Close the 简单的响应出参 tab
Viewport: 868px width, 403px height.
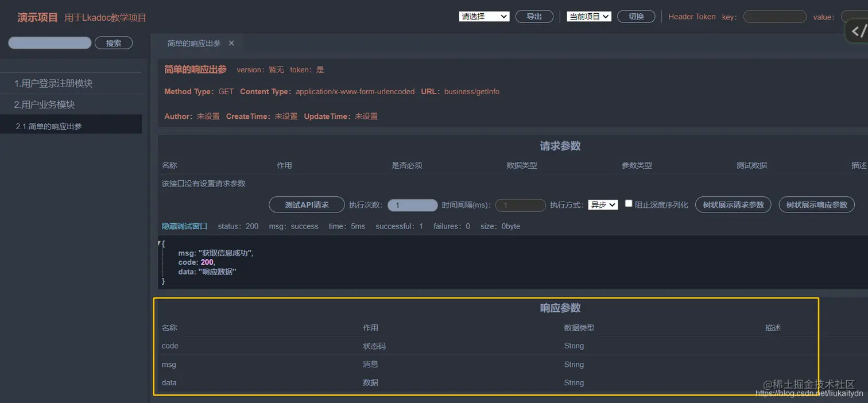pyautogui.click(x=232, y=42)
